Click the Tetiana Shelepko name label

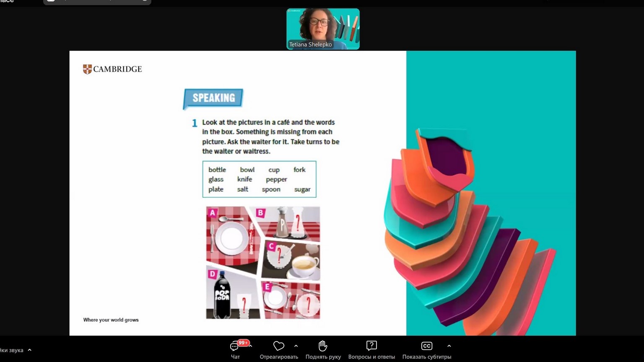click(x=310, y=44)
